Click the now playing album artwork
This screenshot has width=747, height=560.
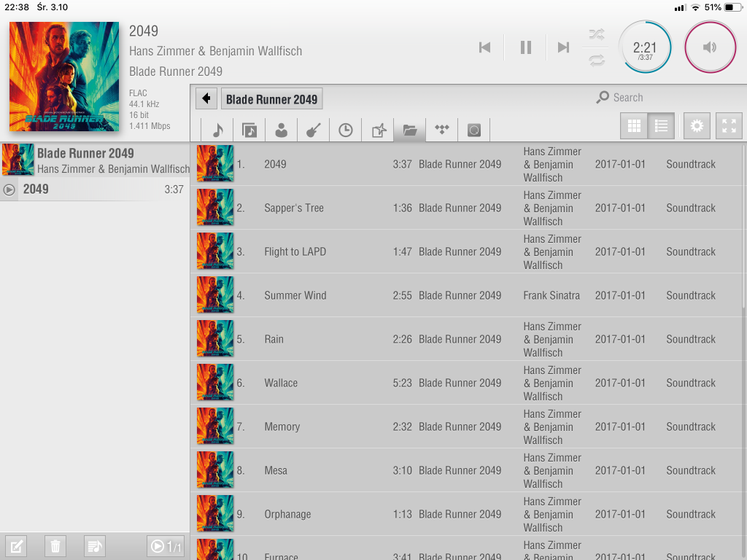pos(64,76)
